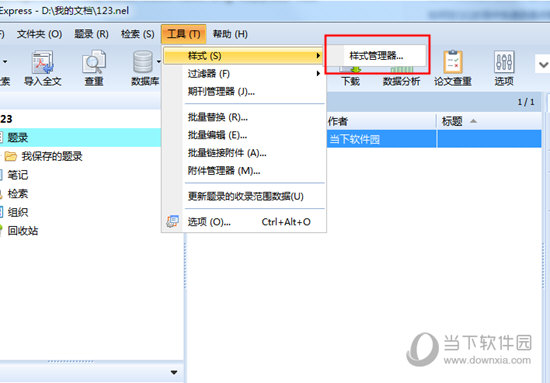Open the 数据库 toolbar icon

click(x=143, y=62)
